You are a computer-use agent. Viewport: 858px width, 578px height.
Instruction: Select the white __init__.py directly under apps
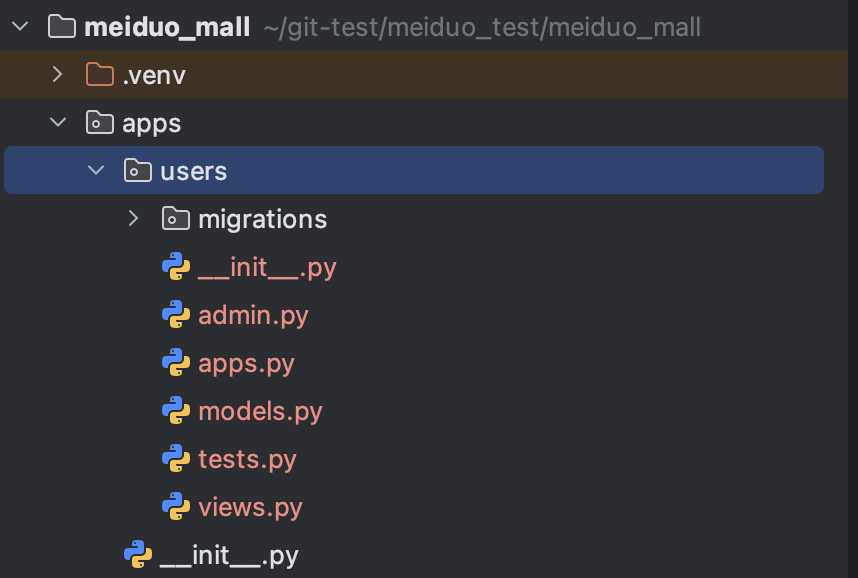point(229,555)
